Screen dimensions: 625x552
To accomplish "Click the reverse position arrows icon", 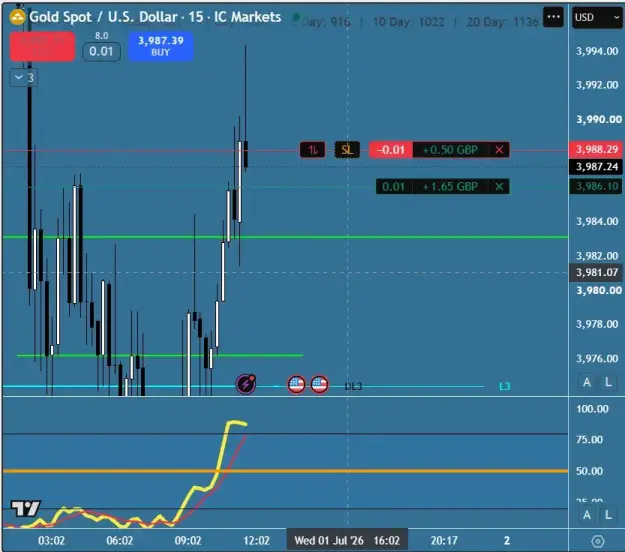I will pos(312,150).
